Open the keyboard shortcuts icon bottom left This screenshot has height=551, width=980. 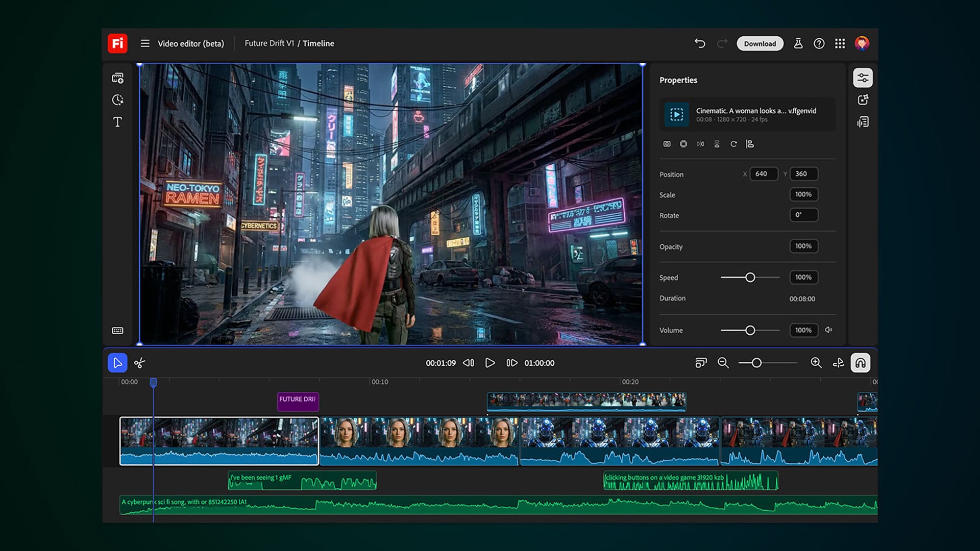point(117,331)
